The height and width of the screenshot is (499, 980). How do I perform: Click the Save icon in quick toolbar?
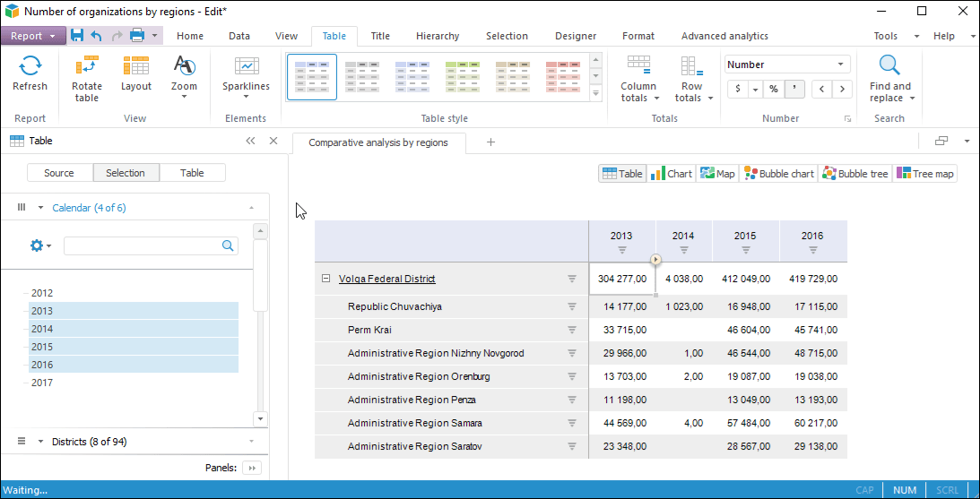77,36
